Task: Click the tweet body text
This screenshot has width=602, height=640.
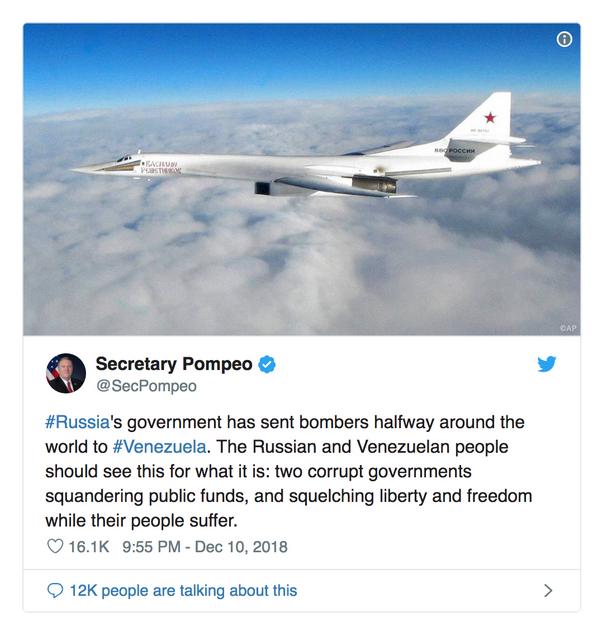Action: 289,471
